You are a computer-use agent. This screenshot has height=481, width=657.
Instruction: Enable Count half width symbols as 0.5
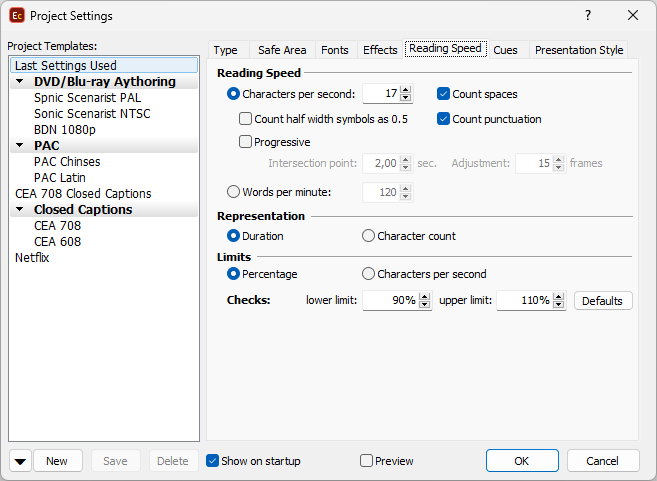[x=246, y=119]
